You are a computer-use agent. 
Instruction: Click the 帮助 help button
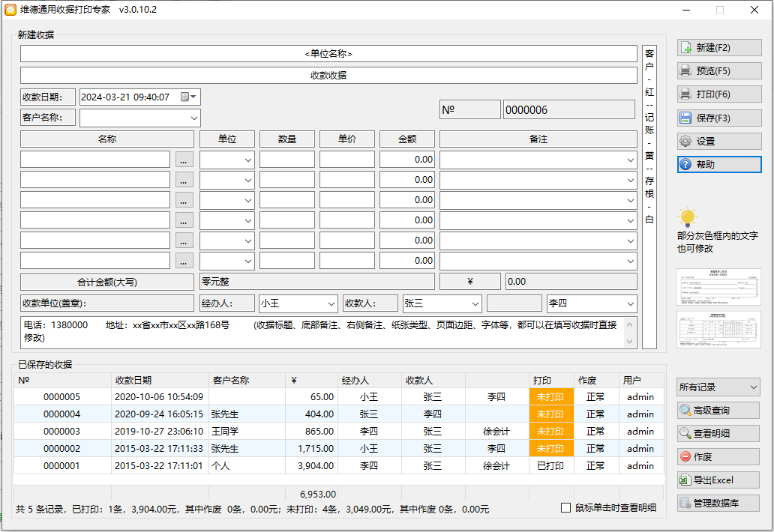tap(718, 164)
